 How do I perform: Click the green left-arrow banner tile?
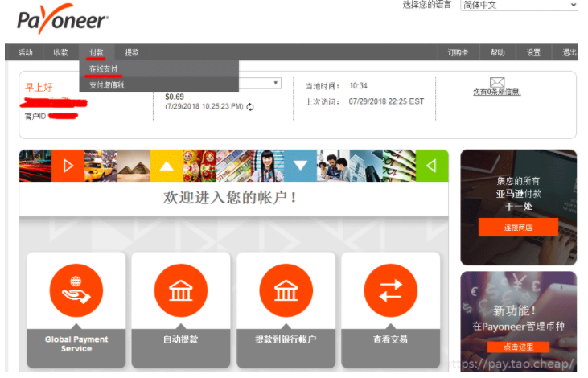(432, 166)
